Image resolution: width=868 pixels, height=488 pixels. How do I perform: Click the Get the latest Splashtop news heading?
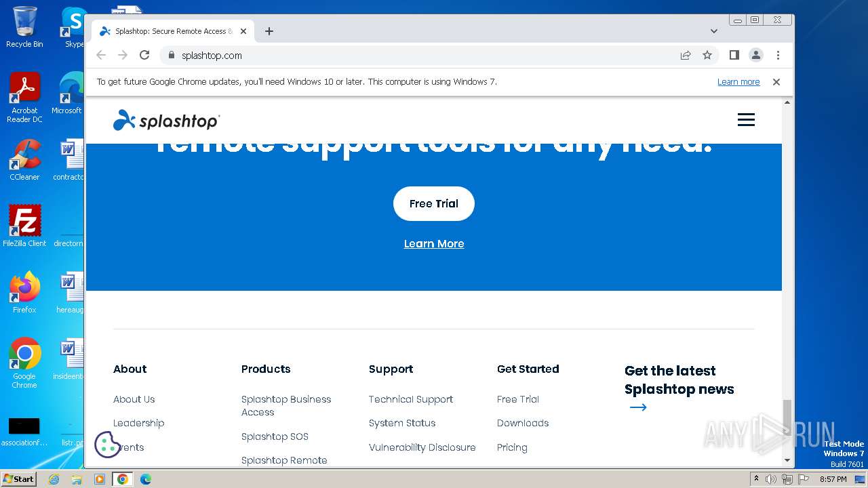pos(679,380)
